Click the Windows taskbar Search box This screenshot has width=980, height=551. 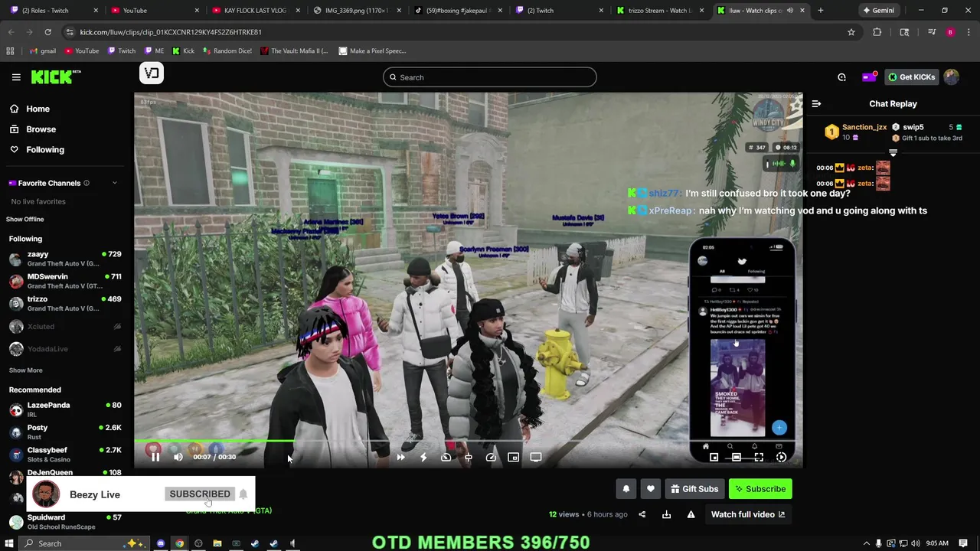pos(84,543)
